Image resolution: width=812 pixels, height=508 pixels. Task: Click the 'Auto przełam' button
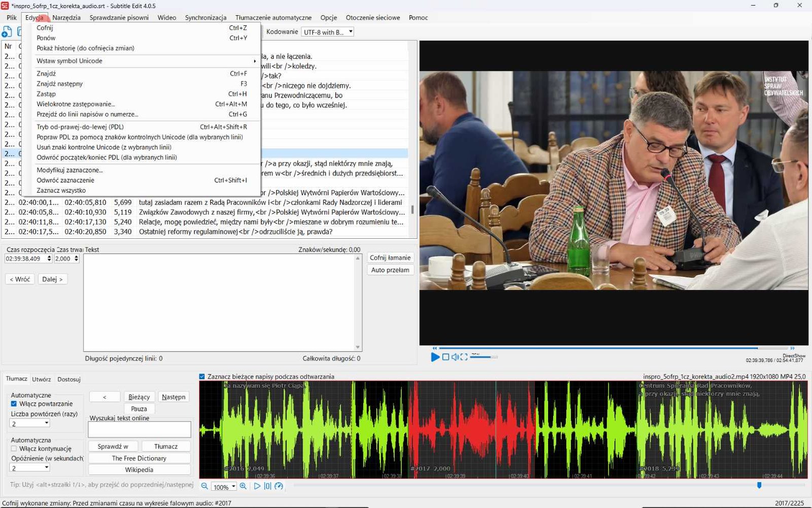pos(390,270)
